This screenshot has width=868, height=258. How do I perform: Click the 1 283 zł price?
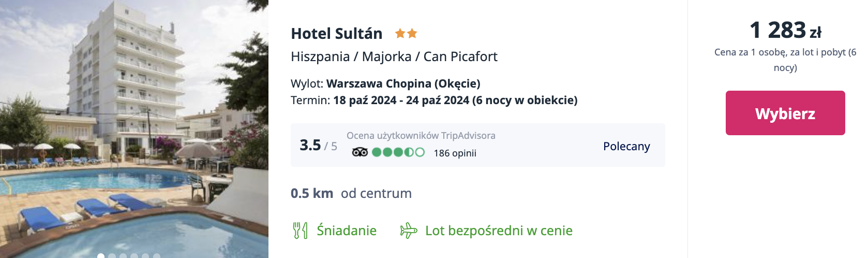(785, 31)
